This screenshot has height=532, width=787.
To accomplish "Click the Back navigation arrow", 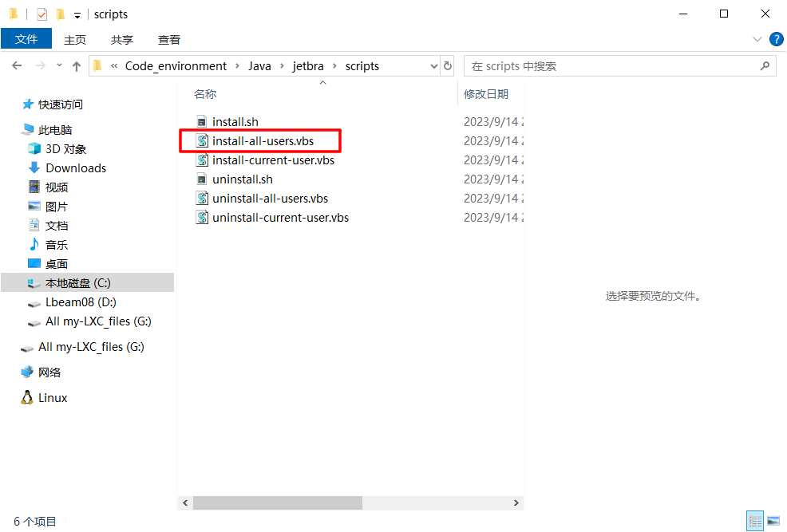I will click(x=16, y=66).
